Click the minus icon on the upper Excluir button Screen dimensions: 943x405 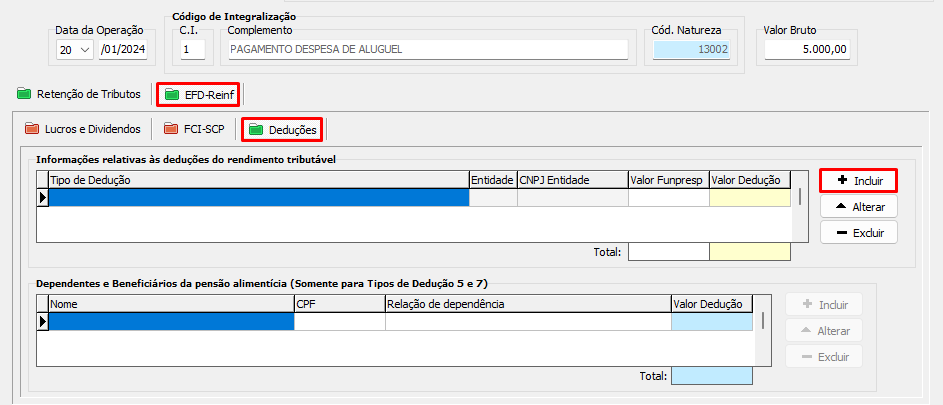click(841, 233)
